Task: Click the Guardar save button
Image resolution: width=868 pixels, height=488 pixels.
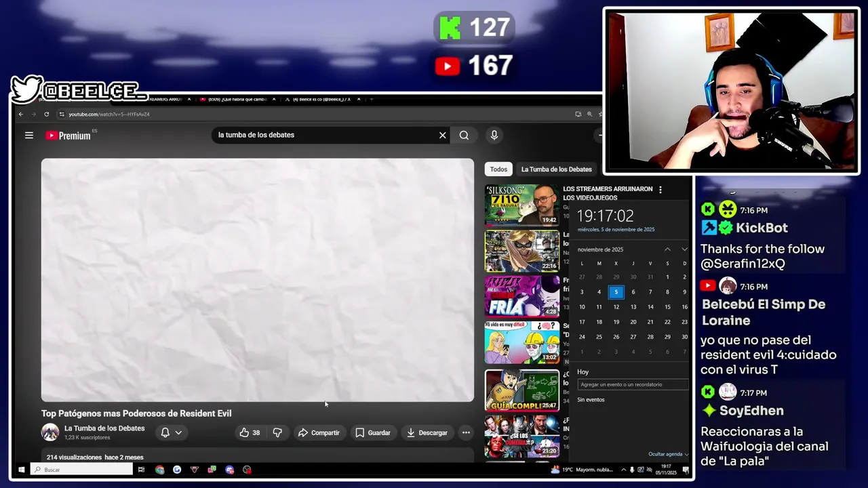Action: pyautogui.click(x=373, y=432)
